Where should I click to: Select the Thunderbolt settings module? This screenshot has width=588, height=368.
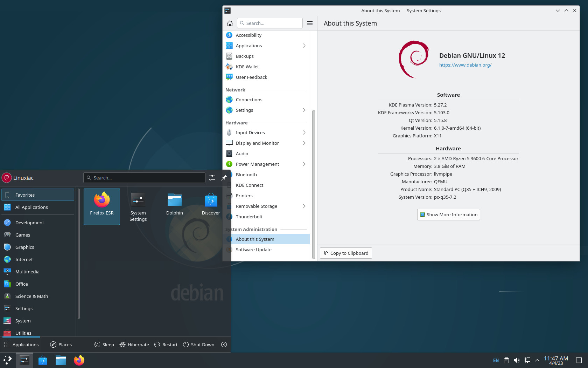point(248,217)
